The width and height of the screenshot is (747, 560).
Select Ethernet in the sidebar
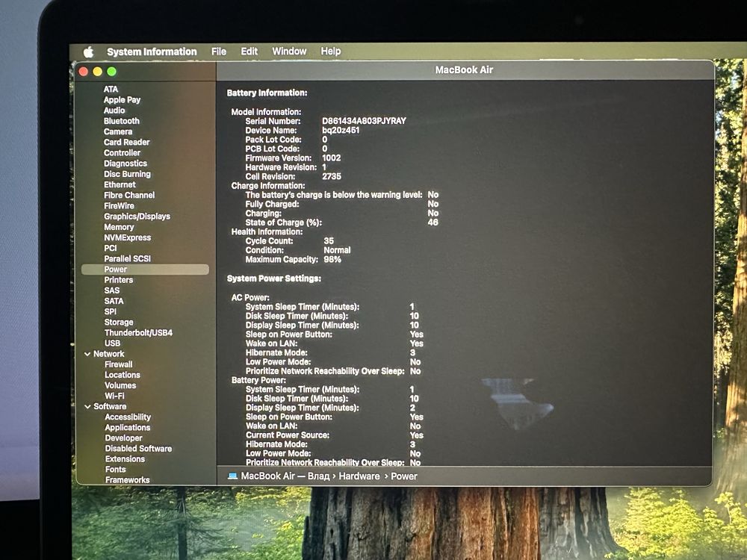(120, 184)
